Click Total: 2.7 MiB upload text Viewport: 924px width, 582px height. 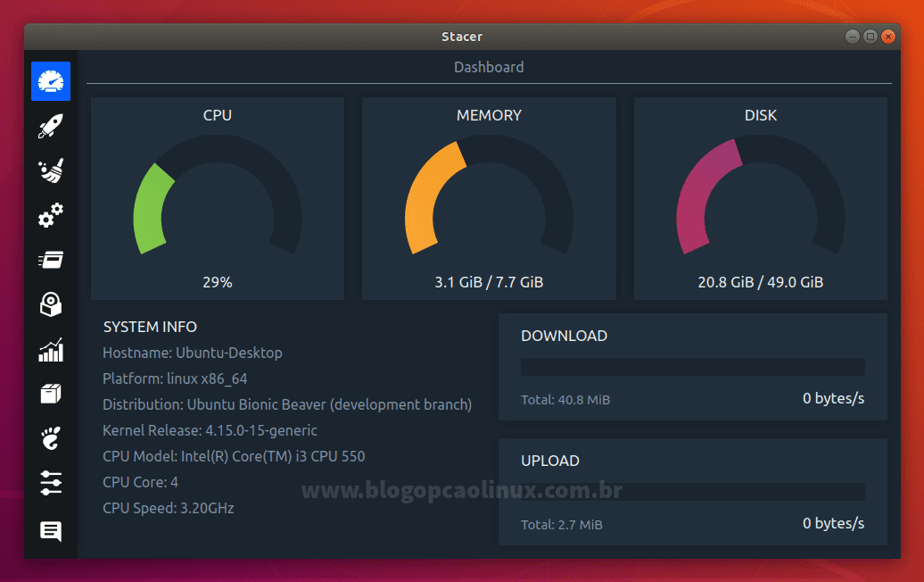coord(562,525)
